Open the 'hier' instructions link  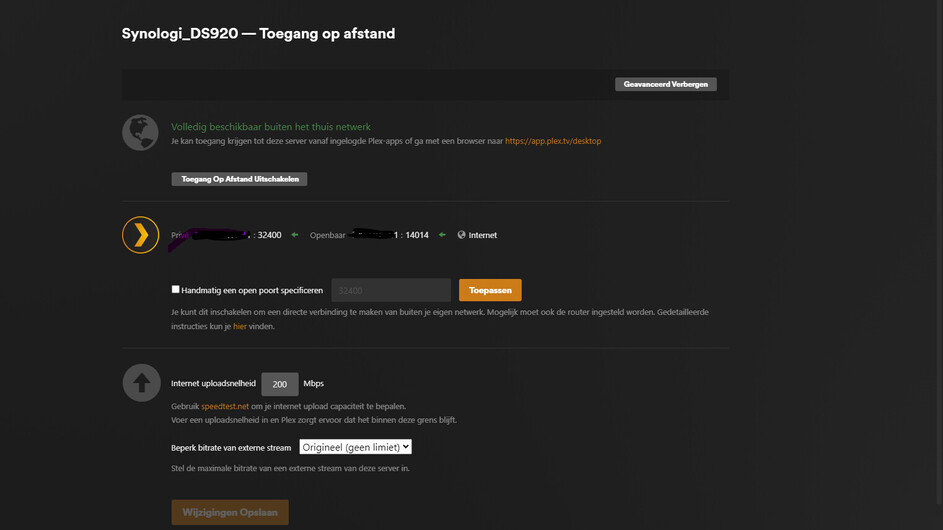[239, 326]
